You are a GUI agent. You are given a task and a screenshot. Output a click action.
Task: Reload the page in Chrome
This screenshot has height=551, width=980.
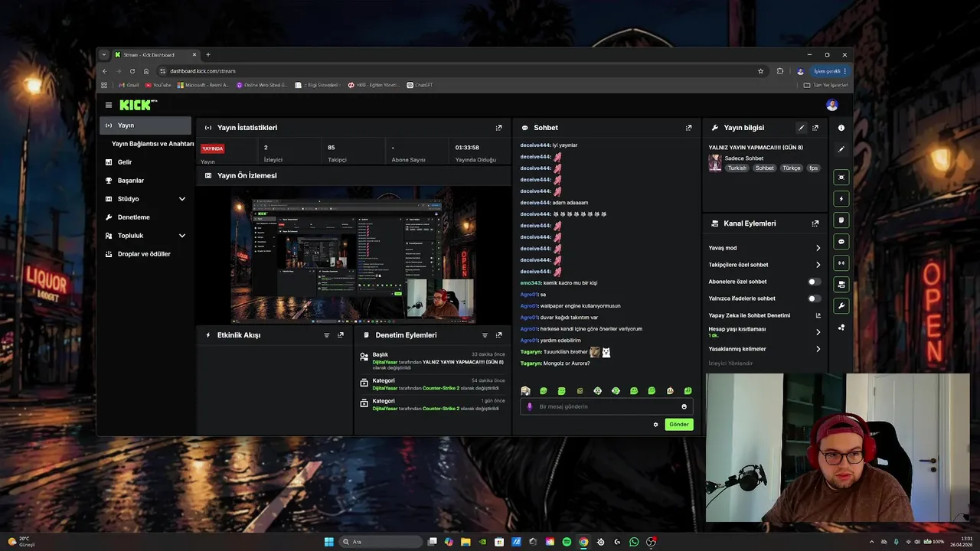point(132,70)
